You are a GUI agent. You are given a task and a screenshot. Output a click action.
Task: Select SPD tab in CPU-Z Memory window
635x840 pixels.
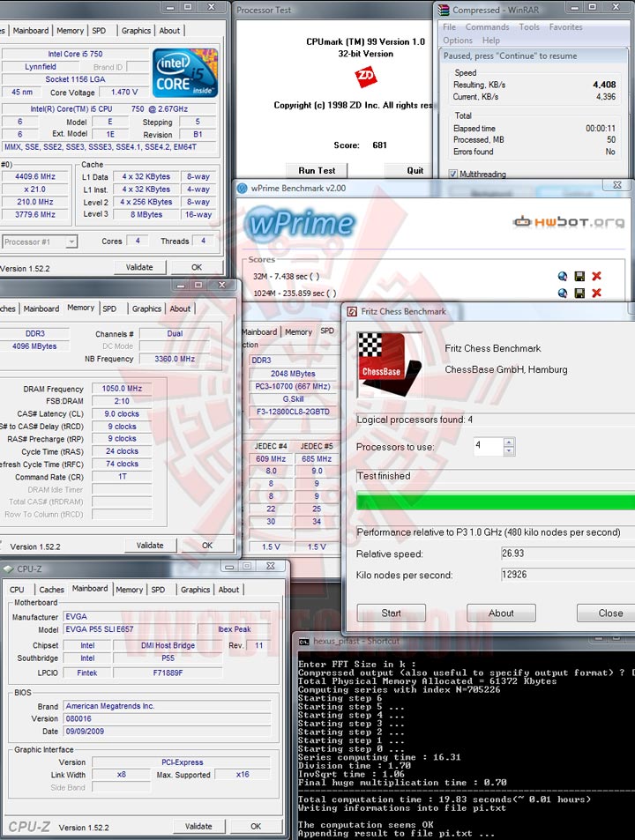(x=109, y=308)
